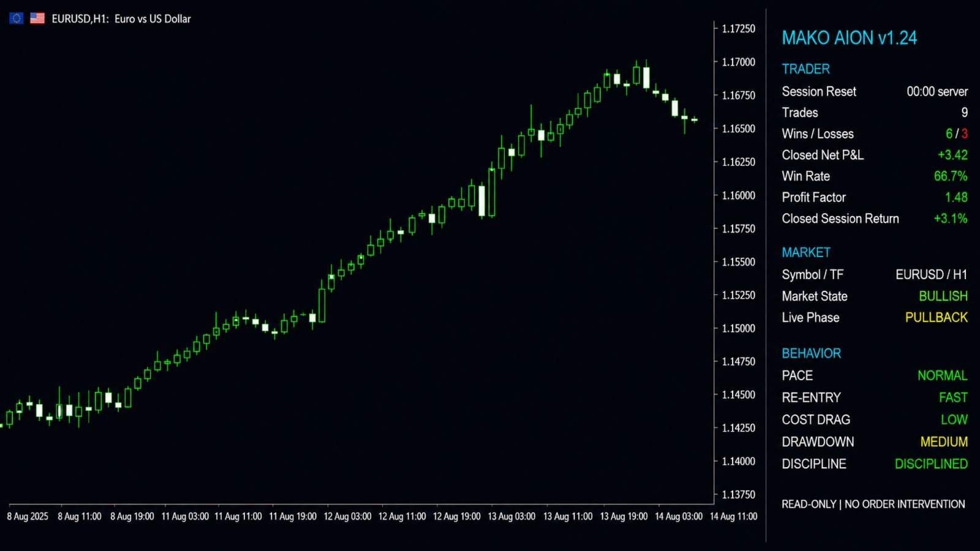The height and width of the screenshot is (551, 980).
Task: Select the "PULLBACK" live phase value
Action: (937, 318)
